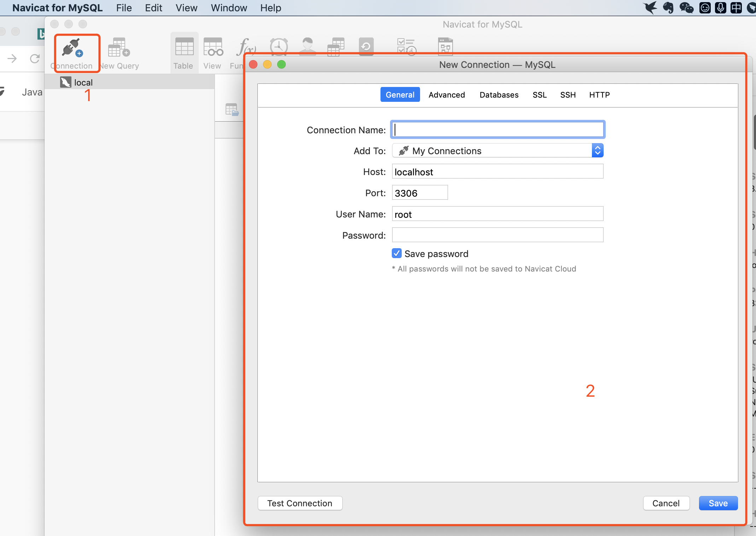Viewport: 756px width, 536px height.
Task: Switch to the Advanced tab
Action: 447,95
